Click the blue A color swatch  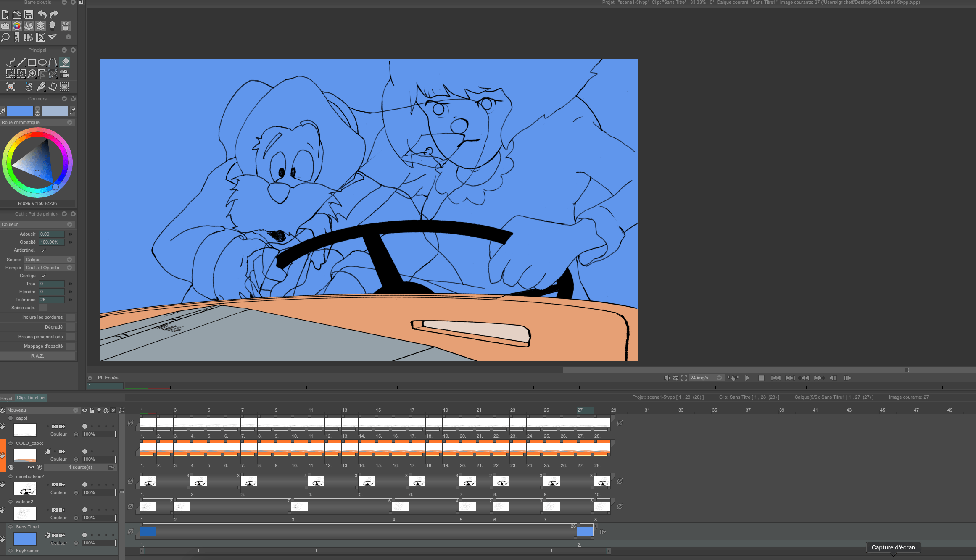[20, 111]
